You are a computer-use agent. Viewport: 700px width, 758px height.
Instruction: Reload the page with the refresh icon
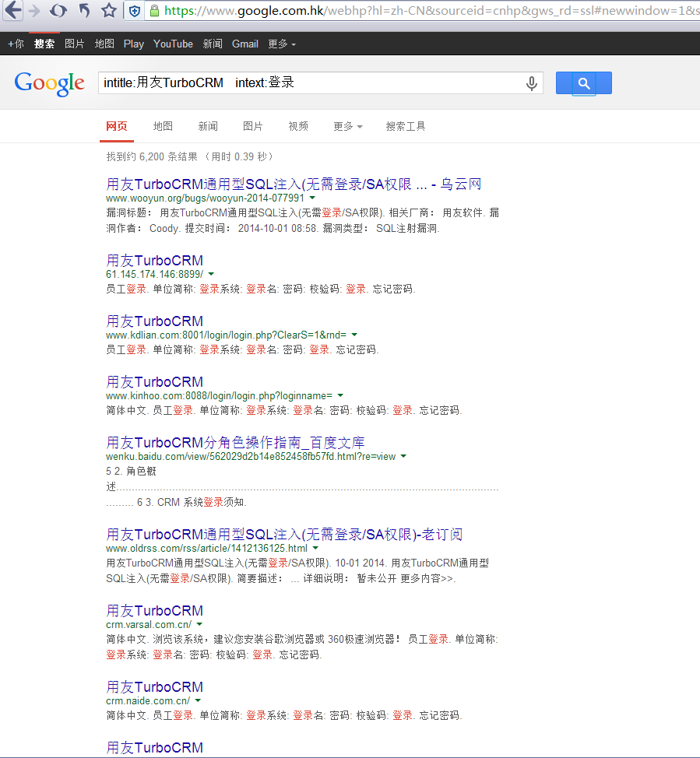point(58,11)
